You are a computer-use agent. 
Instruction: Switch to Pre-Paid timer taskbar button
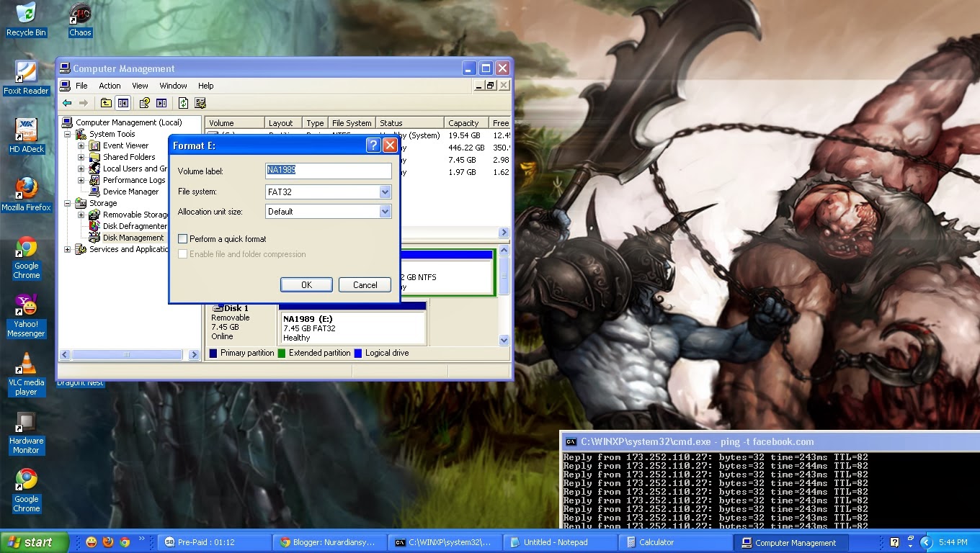[x=214, y=542]
